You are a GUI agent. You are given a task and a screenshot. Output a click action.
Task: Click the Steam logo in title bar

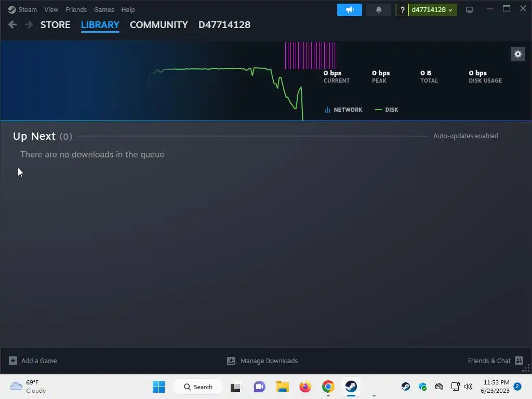click(x=12, y=9)
